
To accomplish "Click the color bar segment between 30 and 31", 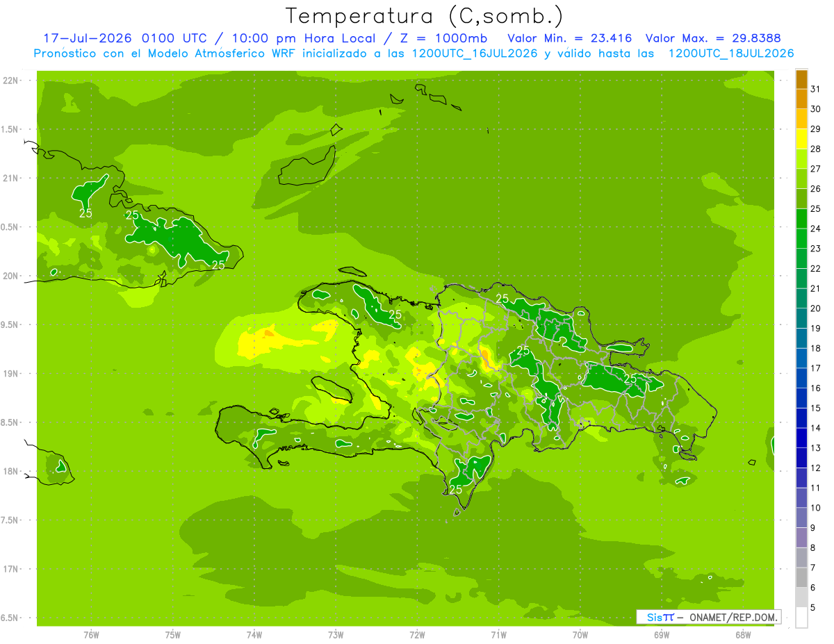I will pos(801,99).
